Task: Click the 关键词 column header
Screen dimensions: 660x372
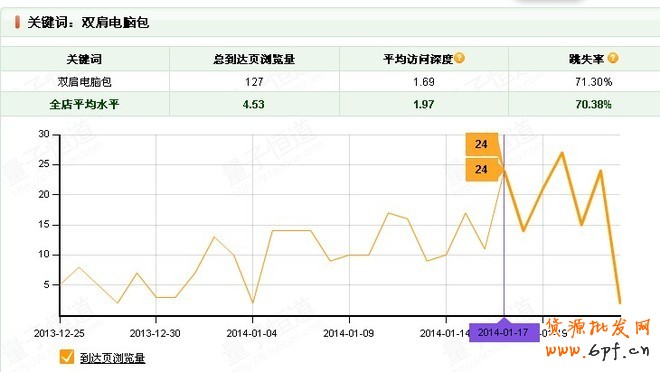Action: tap(84, 59)
